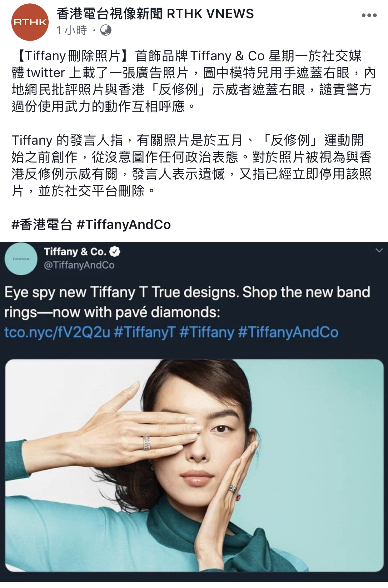388x588 pixels.
Task: Click the 1 小時 timestamp
Action: (x=71, y=30)
